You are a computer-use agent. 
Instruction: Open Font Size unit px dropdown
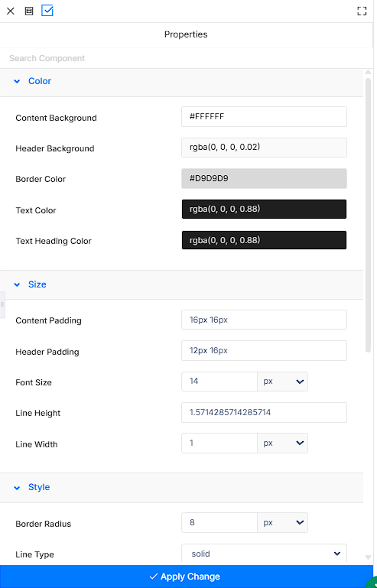282,382
